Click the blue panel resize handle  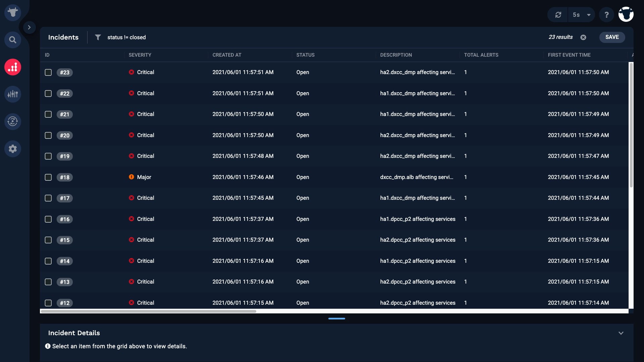tap(337, 318)
